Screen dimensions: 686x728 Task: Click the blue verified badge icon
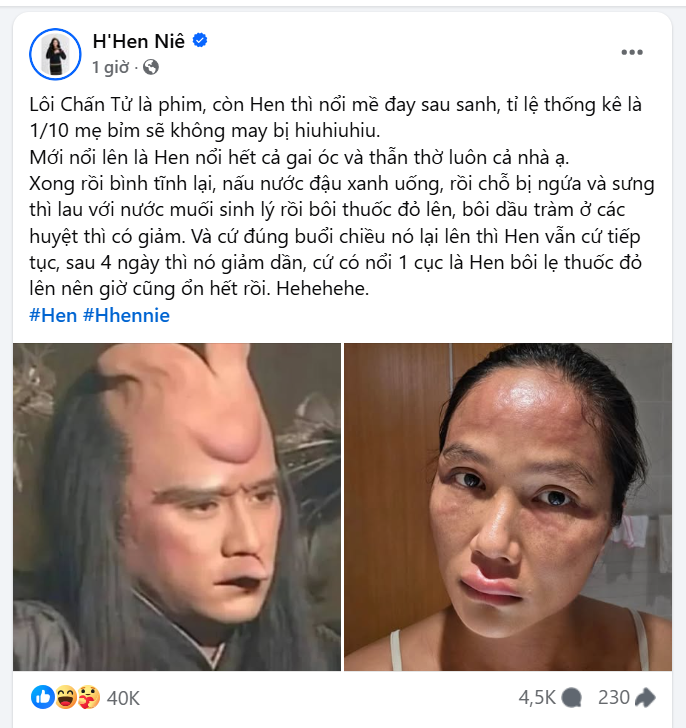pos(200,41)
